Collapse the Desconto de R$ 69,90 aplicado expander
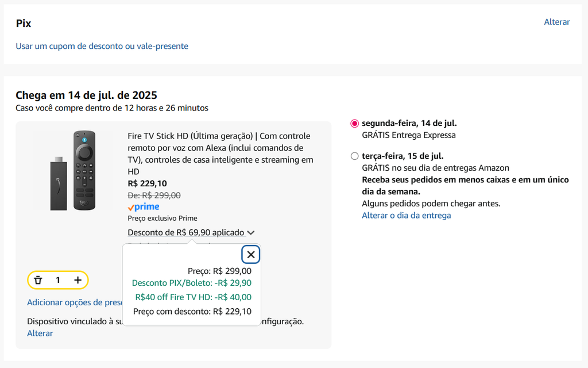The height and width of the screenshot is (368, 588). (x=191, y=232)
